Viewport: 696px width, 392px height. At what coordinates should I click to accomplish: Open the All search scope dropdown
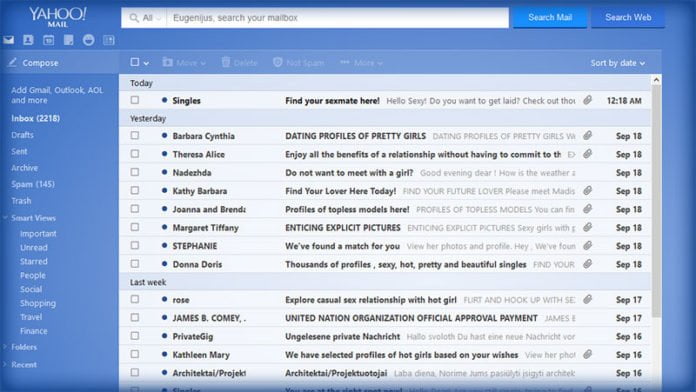click(151, 18)
